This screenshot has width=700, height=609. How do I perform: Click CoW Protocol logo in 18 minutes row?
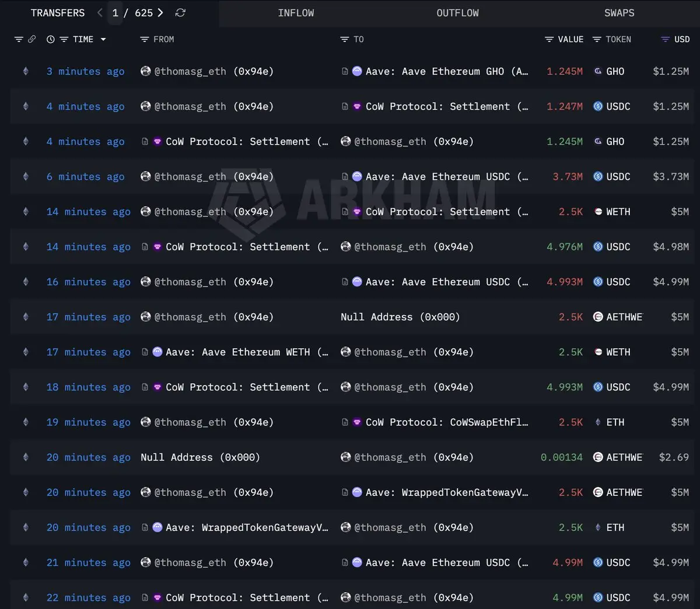(x=157, y=387)
